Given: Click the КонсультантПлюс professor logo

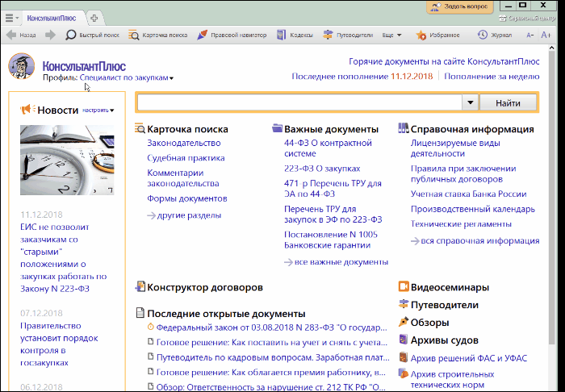Looking at the screenshot, I should [x=22, y=66].
